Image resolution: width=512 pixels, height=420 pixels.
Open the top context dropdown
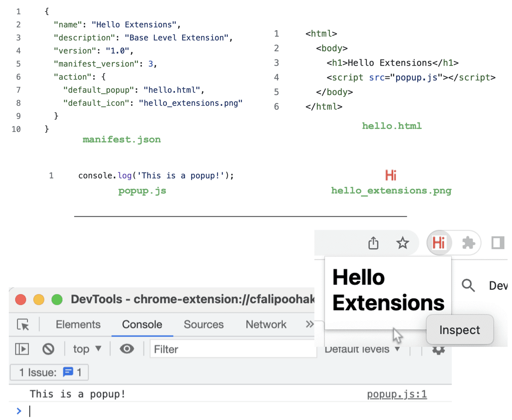[x=87, y=349]
